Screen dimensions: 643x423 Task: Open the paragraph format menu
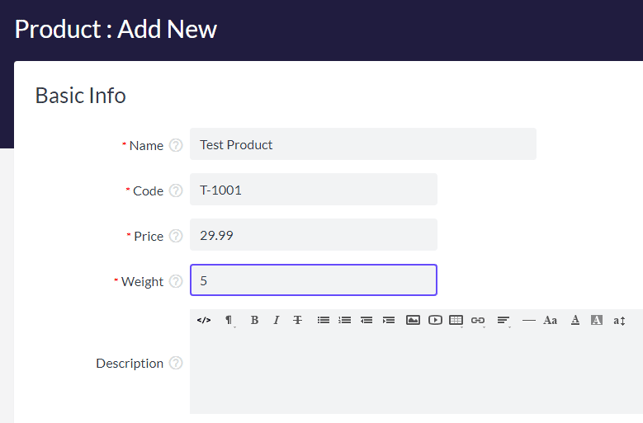point(229,320)
